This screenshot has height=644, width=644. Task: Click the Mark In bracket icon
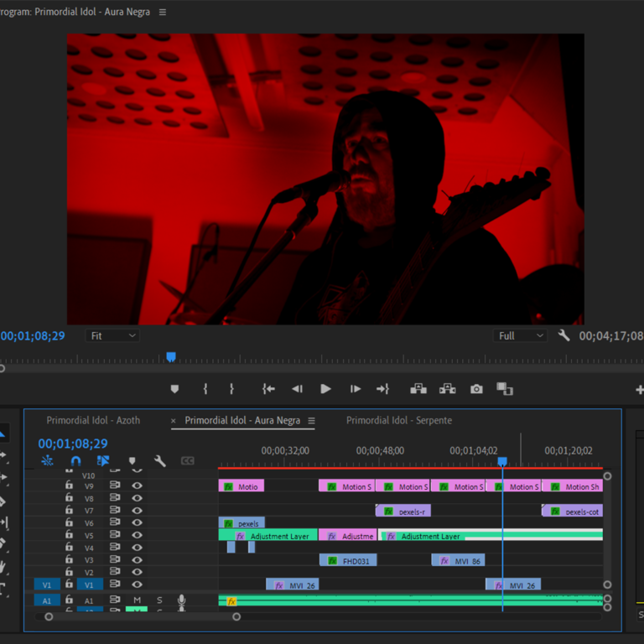(205, 389)
